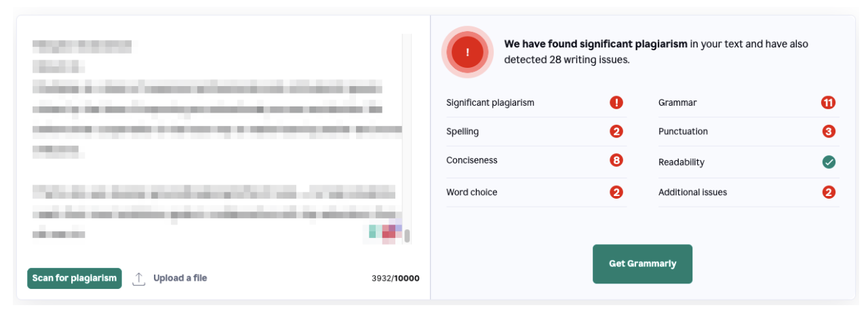868x316 pixels.
Task: Click the green Readability checkmark icon
Action: (829, 162)
